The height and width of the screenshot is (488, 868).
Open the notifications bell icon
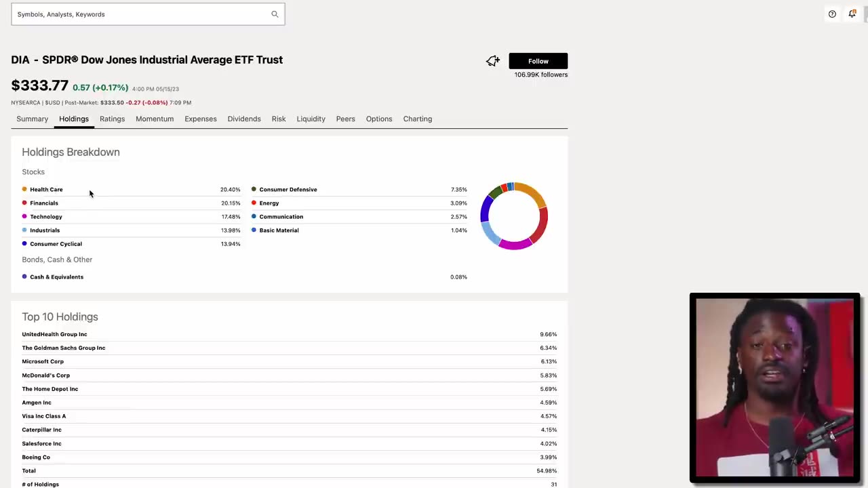(x=852, y=14)
